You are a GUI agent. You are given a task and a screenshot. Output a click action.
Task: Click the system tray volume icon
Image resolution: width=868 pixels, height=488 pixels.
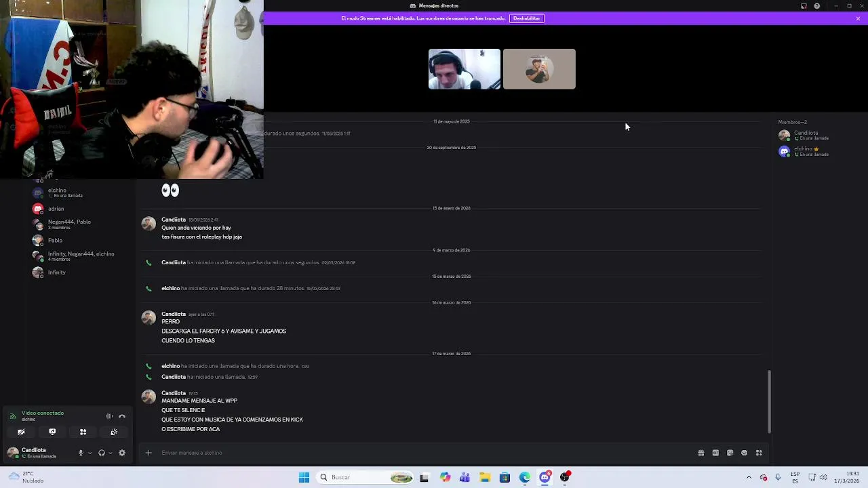pos(824,477)
